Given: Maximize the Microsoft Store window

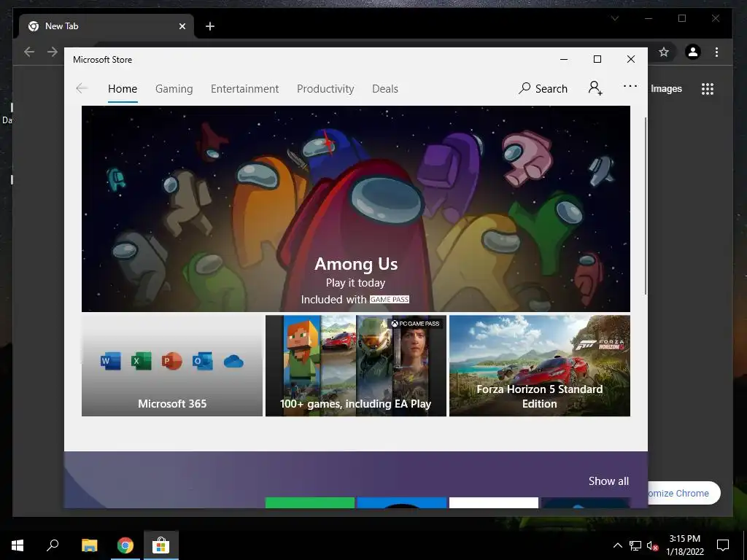Looking at the screenshot, I should coord(597,59).
